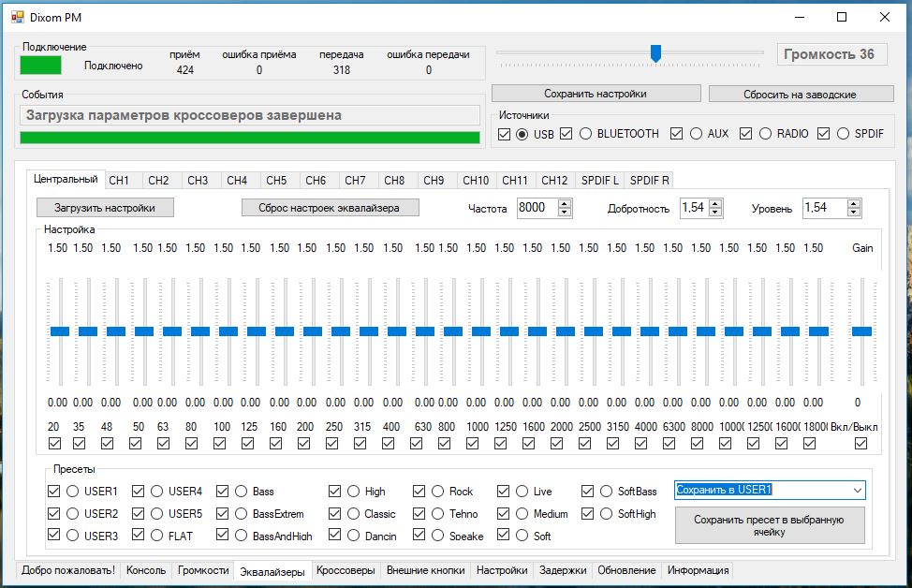The image size is (912, 588).
Task: Toggle the checkbox left of the SPDIF source
Action: (823, 134)
